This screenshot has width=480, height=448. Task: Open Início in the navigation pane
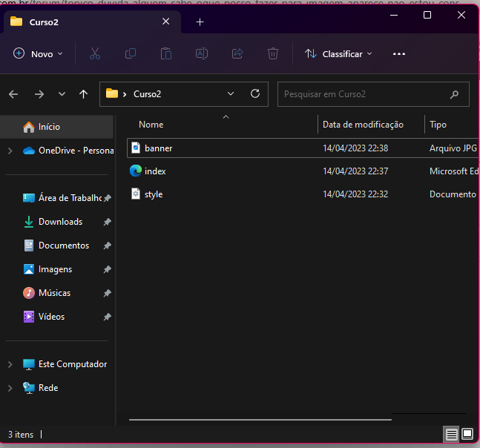pos(57,127)
